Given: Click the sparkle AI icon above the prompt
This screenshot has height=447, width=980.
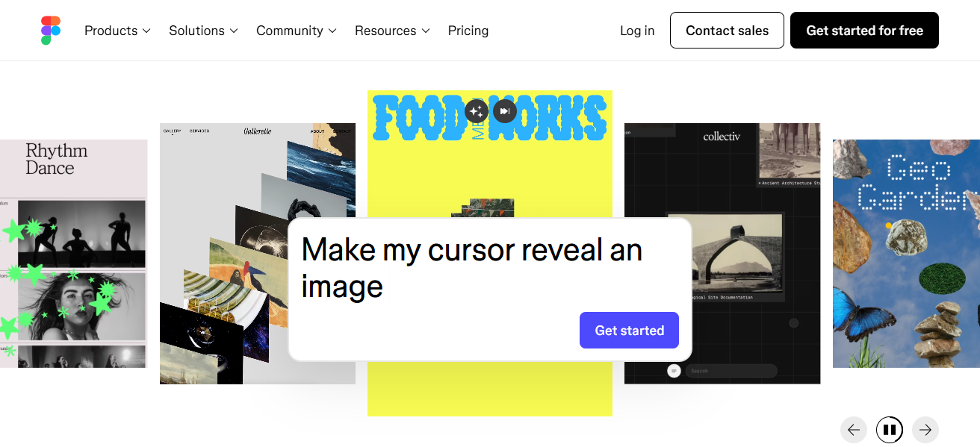Looking at the screenshot, I should tap(477, 112).
